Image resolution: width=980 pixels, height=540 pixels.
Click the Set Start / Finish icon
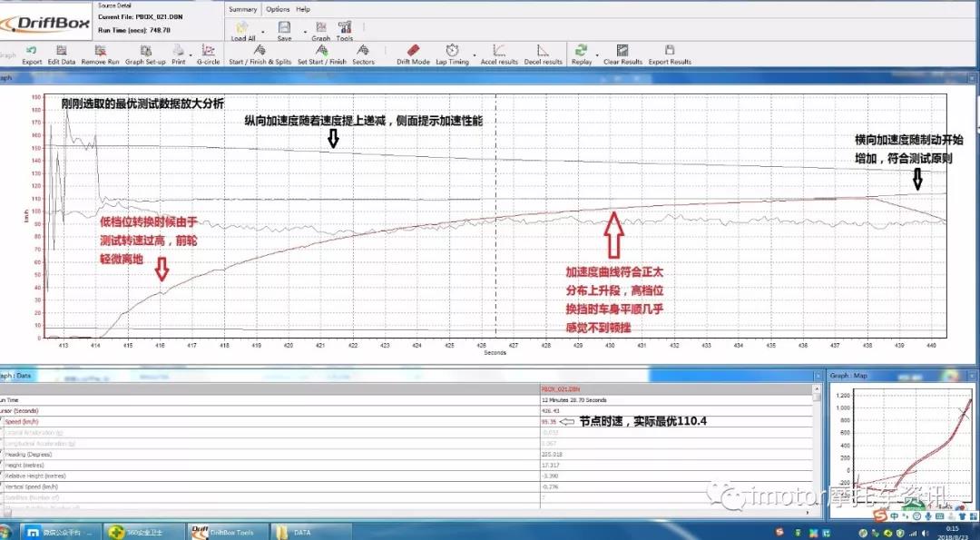pos(324,54)
